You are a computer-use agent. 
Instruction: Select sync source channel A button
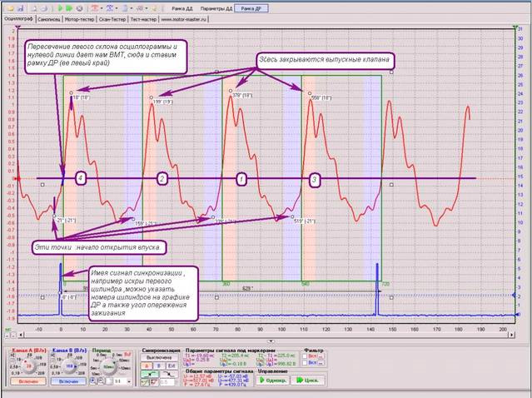coord(147,366)
